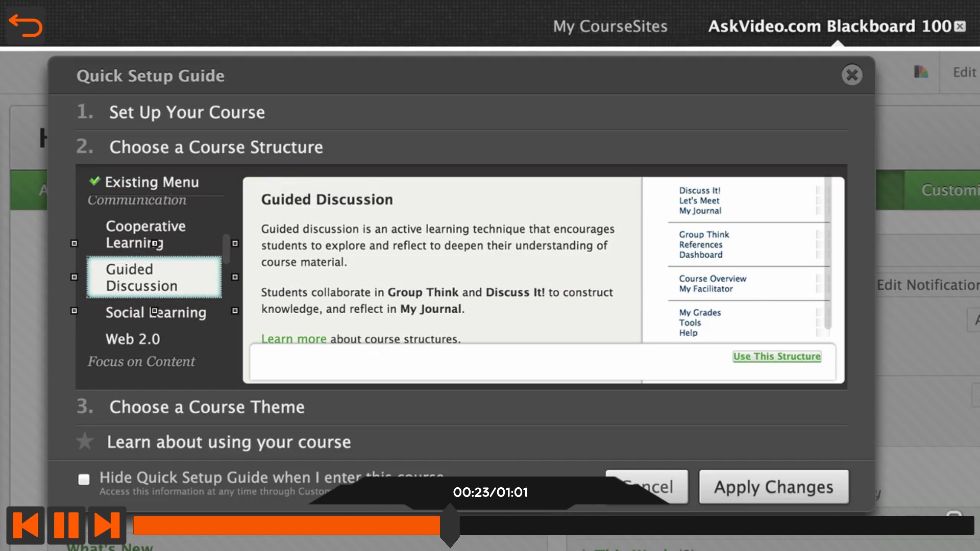The width and height of the screenshot is (980, 551).
Task: Close the AskVideo.com Blackboard 100 tab
Action: [960, 26]
